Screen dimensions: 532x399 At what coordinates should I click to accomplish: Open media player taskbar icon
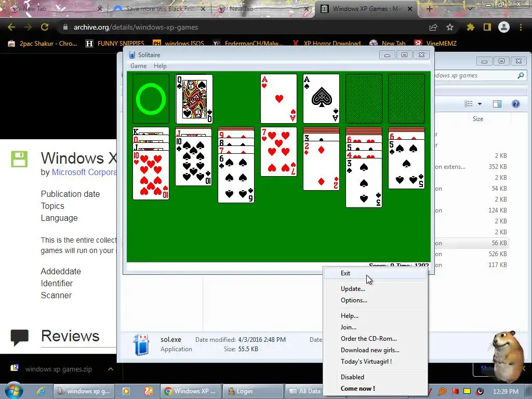coord(126,391)
